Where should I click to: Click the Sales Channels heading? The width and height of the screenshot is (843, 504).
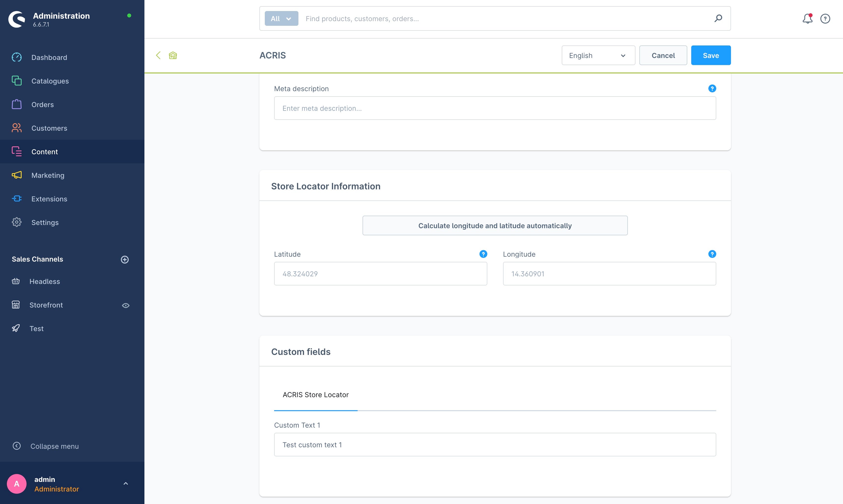tap(37, 259)
